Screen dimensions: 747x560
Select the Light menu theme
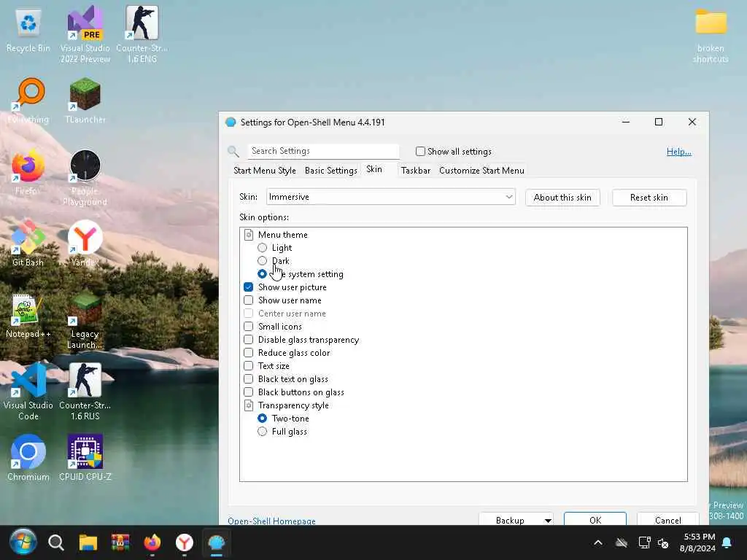coord(262,248)
